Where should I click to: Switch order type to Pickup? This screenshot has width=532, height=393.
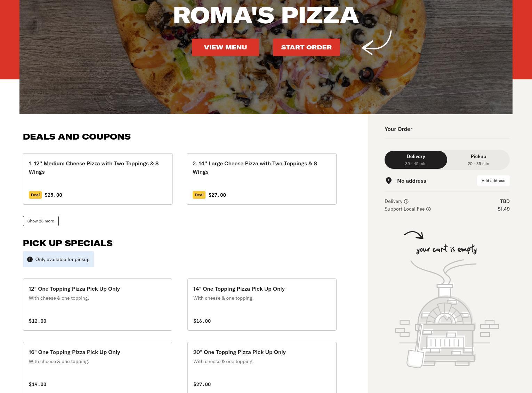(478, 160)
